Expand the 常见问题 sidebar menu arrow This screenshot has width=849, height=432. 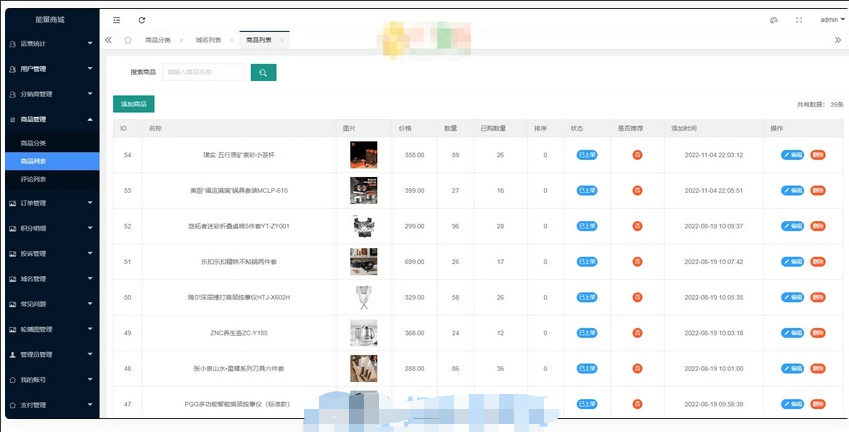click(x=90, y=304)
